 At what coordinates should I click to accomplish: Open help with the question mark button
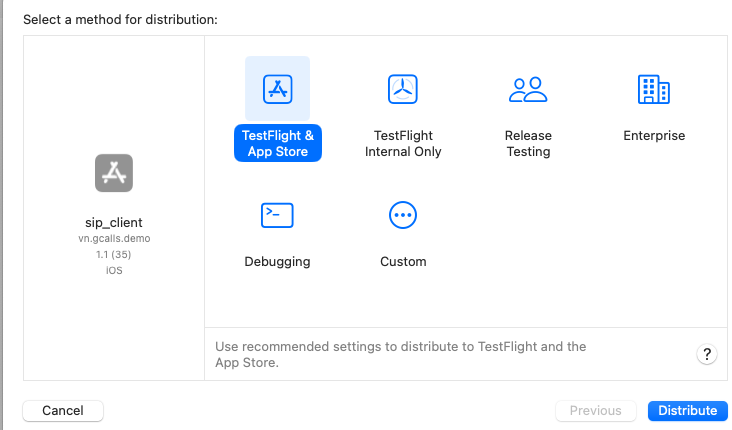(x=706, y=354)
